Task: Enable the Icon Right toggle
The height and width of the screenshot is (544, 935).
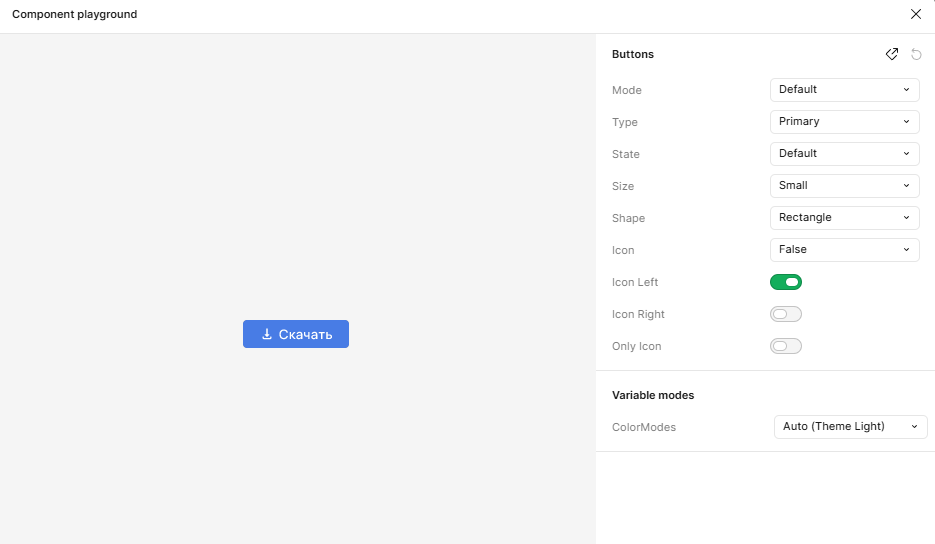Action: click(x=785, y=314)
